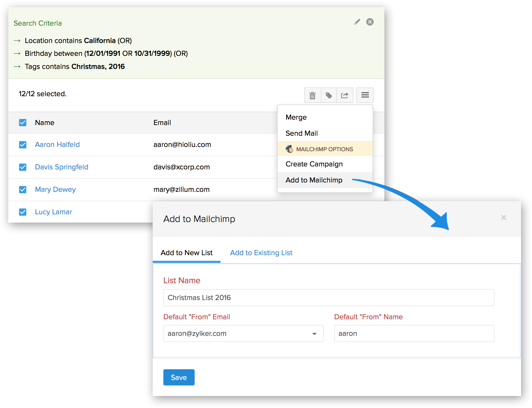
Task: Click the Save button
Action: [x=179, y=377]
